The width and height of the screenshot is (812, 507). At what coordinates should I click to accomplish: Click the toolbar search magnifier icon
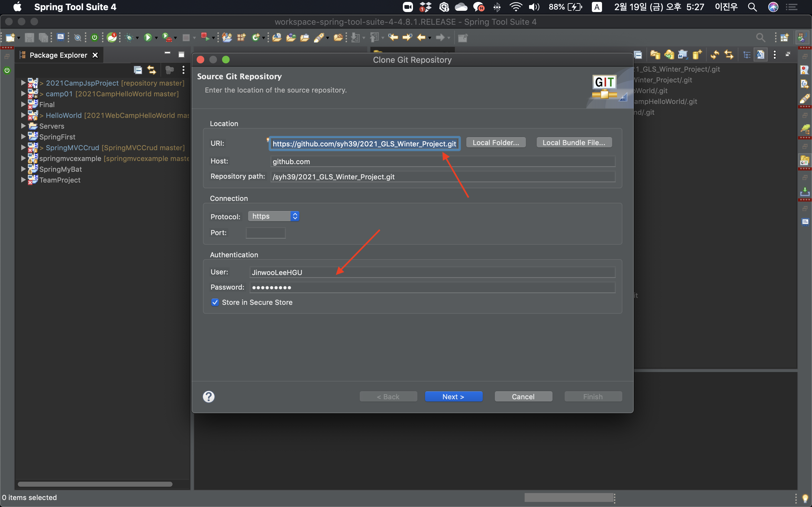(x=760, y=38)
